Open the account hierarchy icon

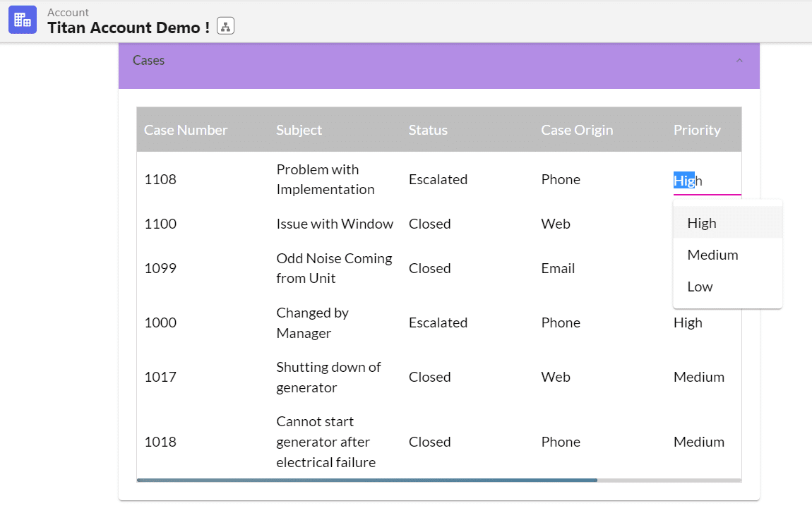[x=225, y=27]
